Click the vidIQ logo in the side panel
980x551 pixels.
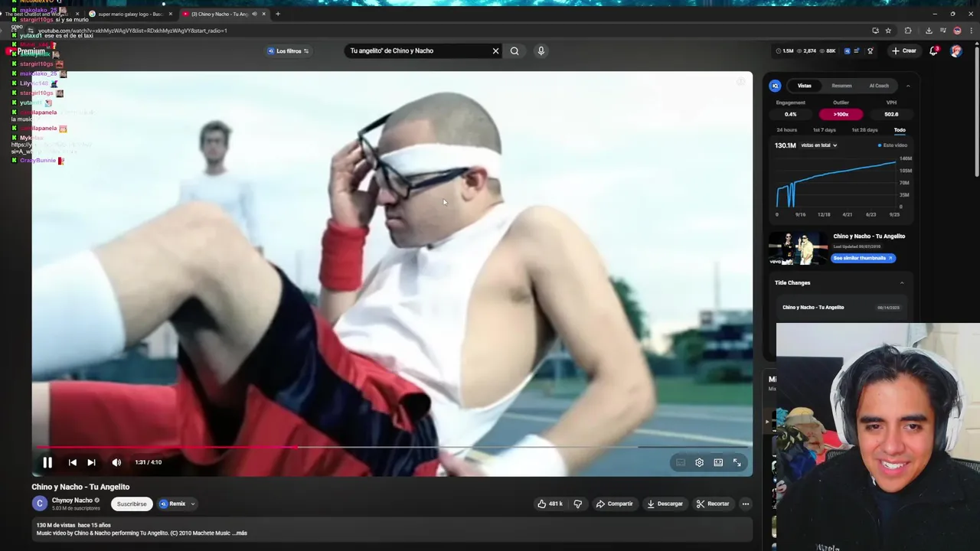[775, 86]
